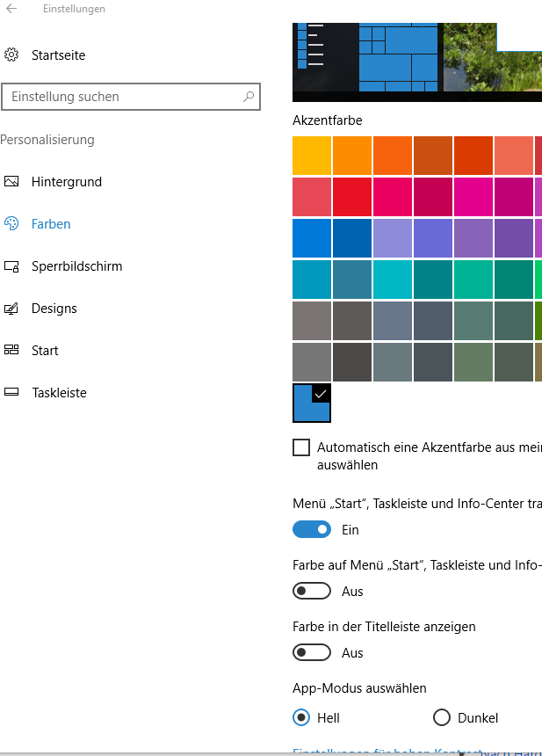Image resolution: width=542 pixels, height=756 pixels.
Task: Pick the darkest charcoal swatch in last full row
Action: (352, 362)
